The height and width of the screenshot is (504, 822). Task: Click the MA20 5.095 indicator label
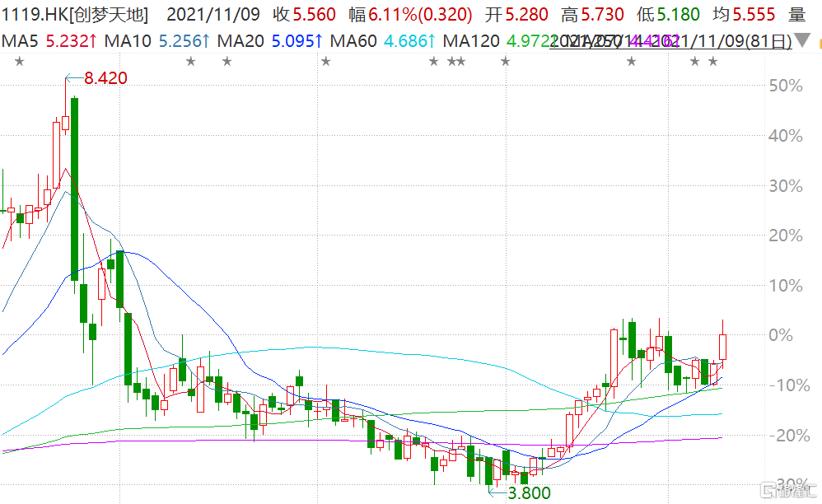click(270, 40)
